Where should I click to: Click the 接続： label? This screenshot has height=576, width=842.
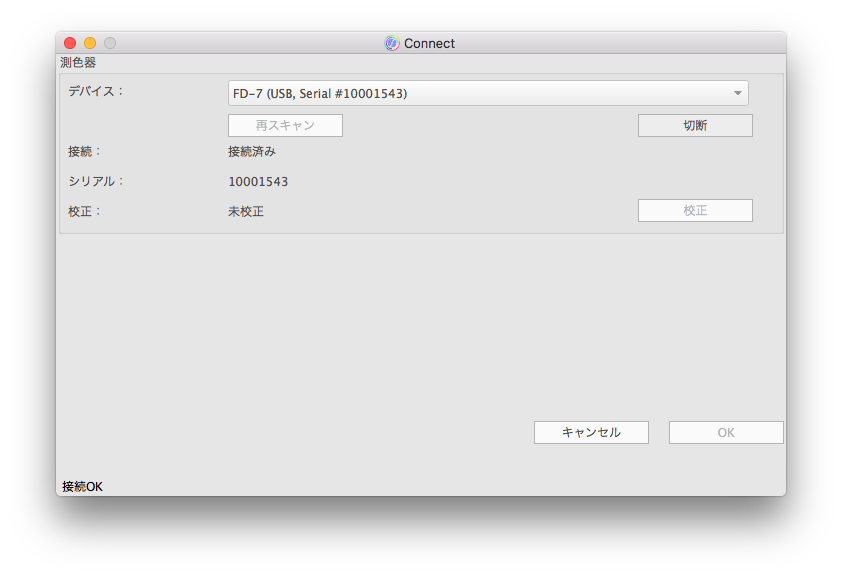[x=84, y=152]
